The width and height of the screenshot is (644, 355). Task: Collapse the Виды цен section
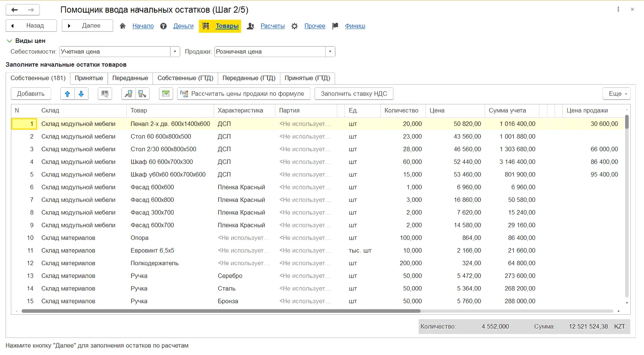click(x=10, y=41)
